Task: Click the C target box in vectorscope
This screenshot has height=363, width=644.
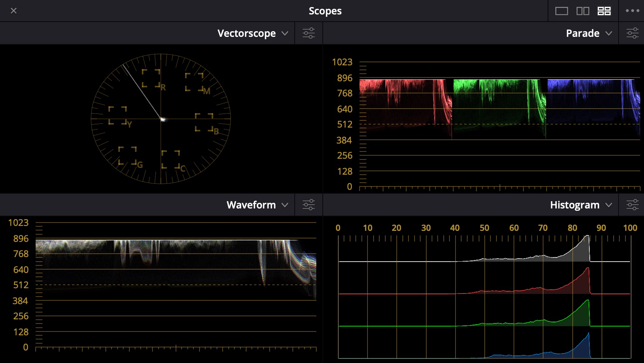Action: (x=171, y=159)
